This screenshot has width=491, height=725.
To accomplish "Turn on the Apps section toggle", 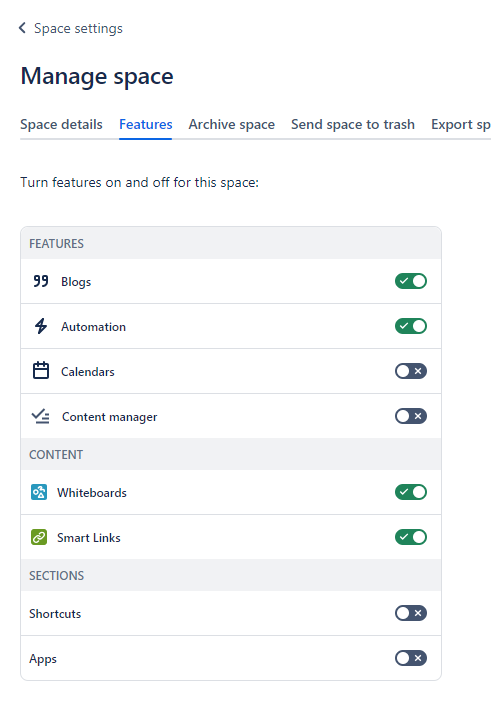I will pyautogui.click(x=411, y=658).
